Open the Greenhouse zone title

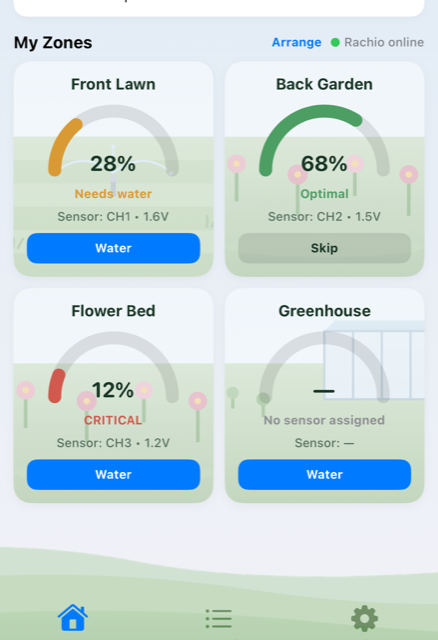[325, 311]
